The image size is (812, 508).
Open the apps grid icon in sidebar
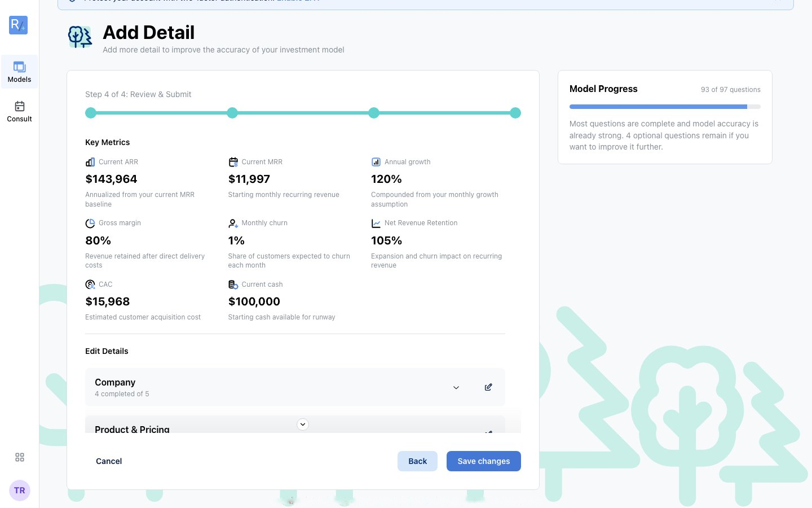tap(20, 457)
